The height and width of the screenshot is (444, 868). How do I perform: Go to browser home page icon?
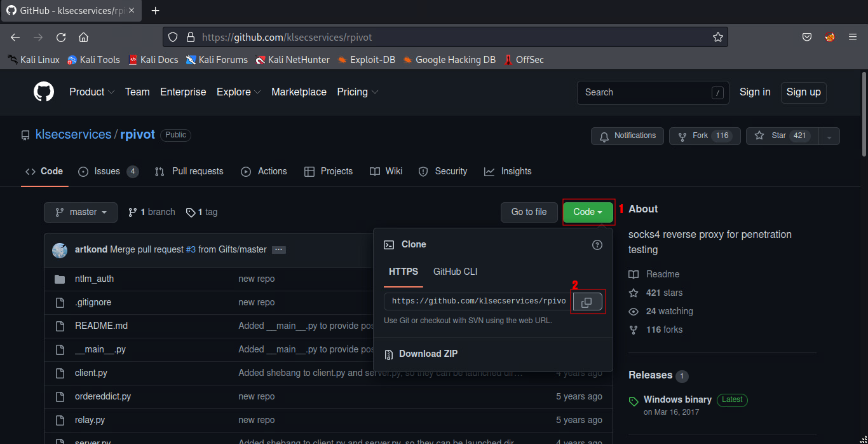pyautogui.click(x=83, y=37)
